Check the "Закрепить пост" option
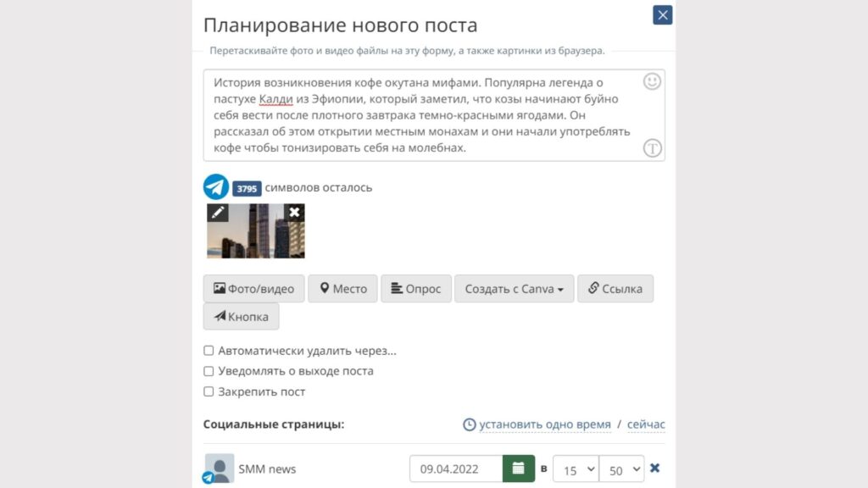This screenshot has width=868, height=488. coord(209,392)
